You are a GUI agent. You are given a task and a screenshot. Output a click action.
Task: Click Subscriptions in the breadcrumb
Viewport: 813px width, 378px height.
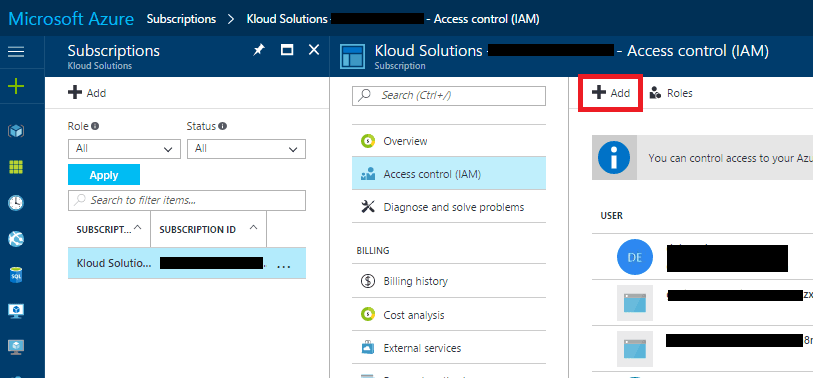click(181, 19)
